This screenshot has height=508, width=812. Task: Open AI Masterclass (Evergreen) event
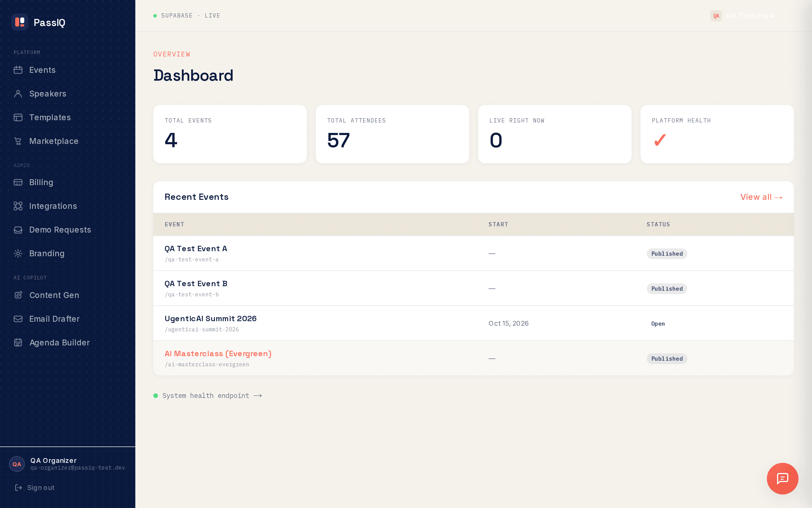[x=218, y=353]
